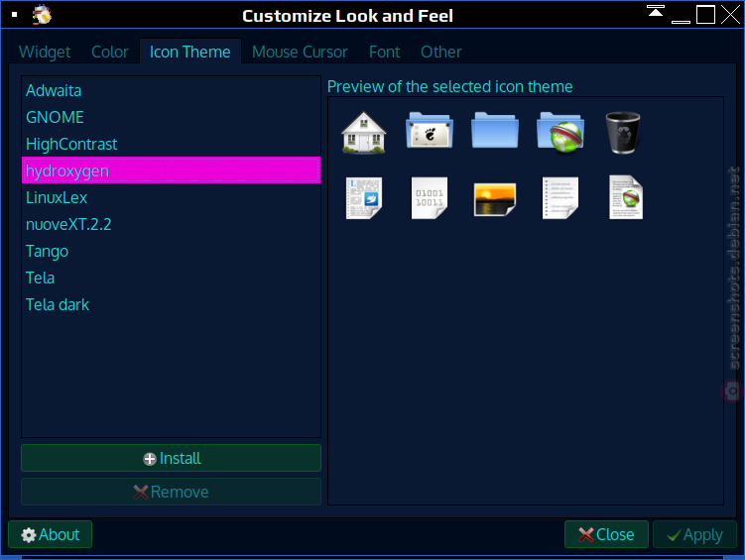
Task: Select the LinuxLex icon theme
Action: click(x=171, y=197)
